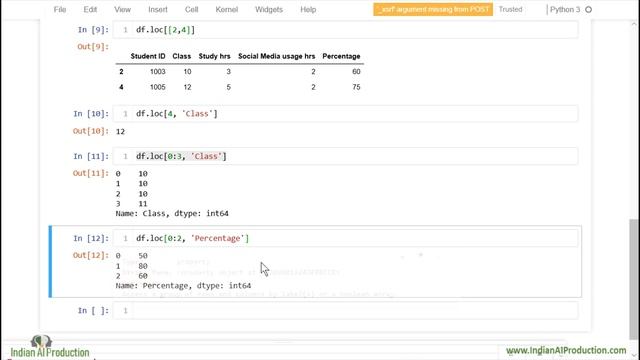Click the Class column header

pos(182,56)
